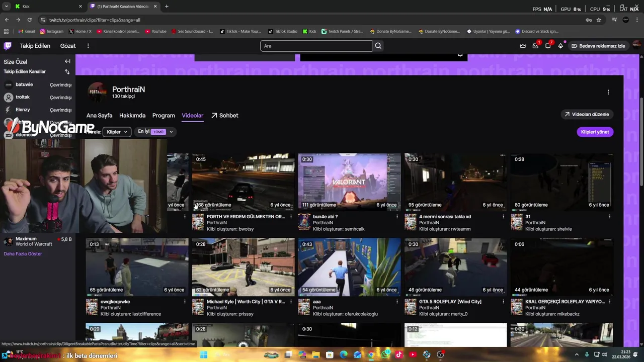Open batuwie channel in sidebar
644x362 pixels.
tap(38, 84)
